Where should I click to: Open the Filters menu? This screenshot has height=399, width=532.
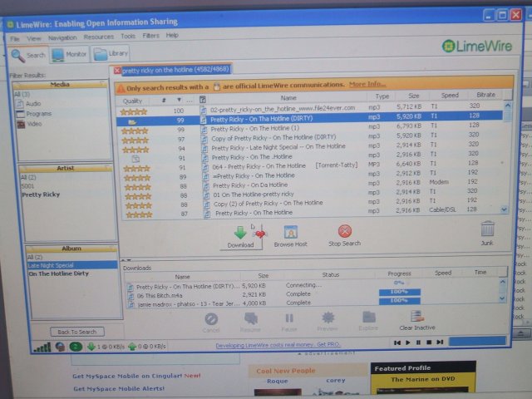[150, 37]
